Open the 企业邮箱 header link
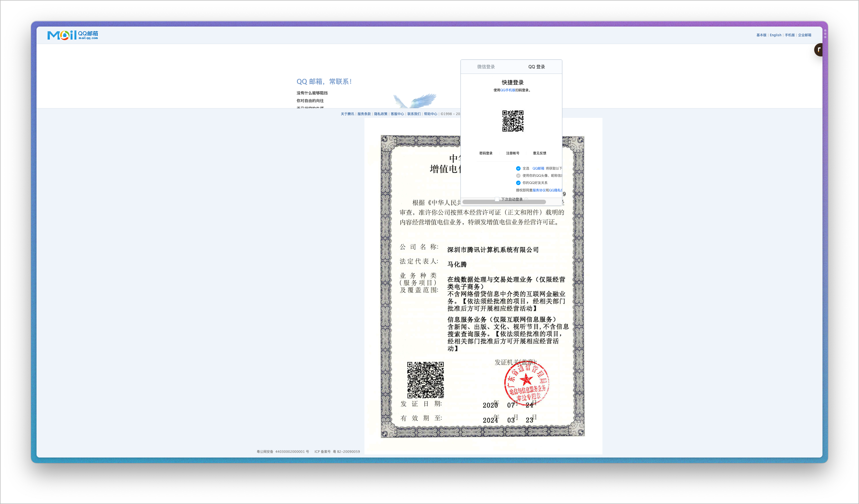 (x=804, y=35)
